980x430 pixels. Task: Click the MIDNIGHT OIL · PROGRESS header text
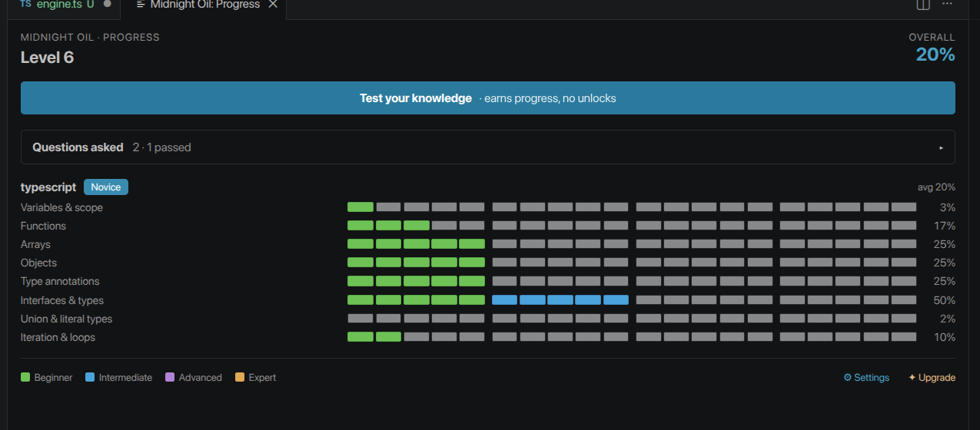click(90, 37)
